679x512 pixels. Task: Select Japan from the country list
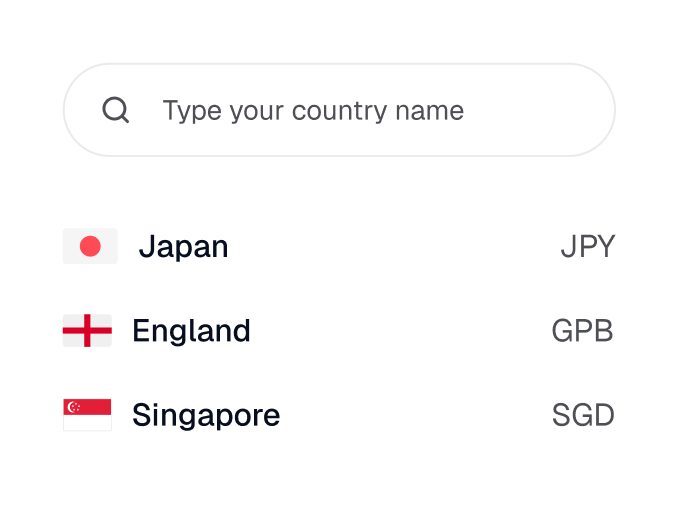340,246
